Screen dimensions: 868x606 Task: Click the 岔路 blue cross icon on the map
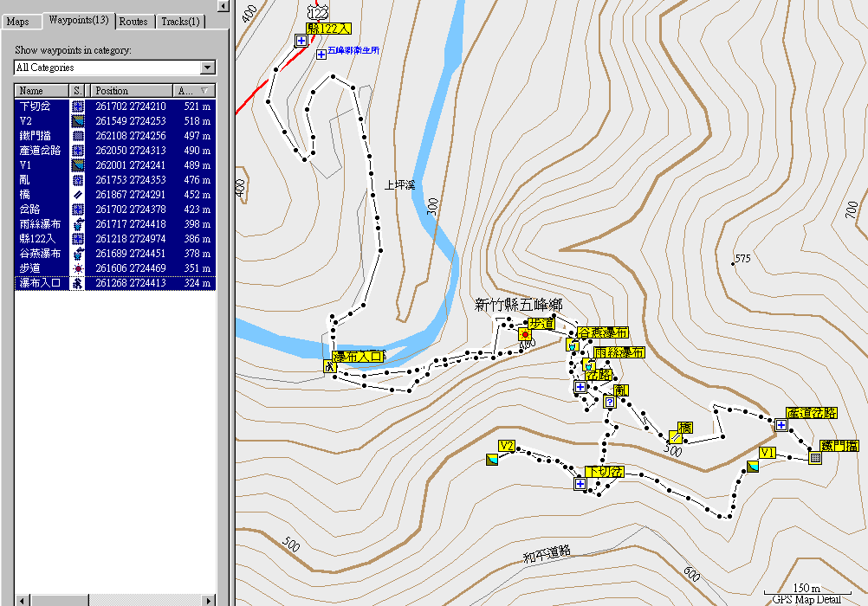point(580,386)
